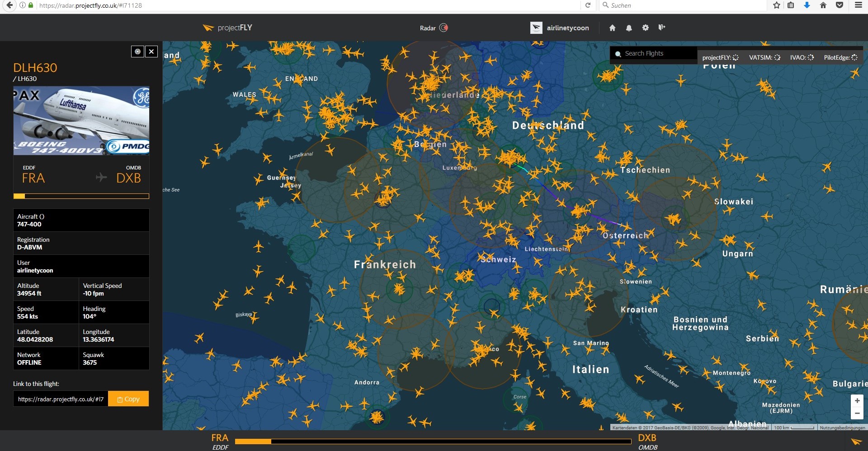Select squawk value 3675
Viewport: 868px width, 451px height.
(x=90, y=362)
